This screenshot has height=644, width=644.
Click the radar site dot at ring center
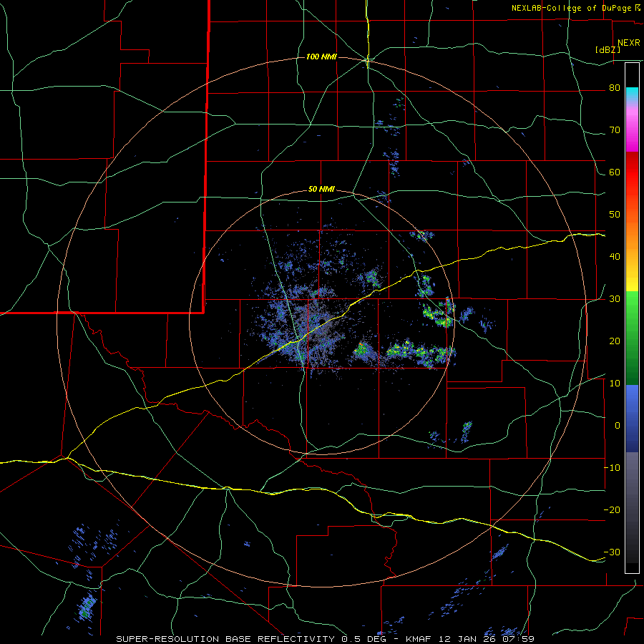tap(323, 321)
